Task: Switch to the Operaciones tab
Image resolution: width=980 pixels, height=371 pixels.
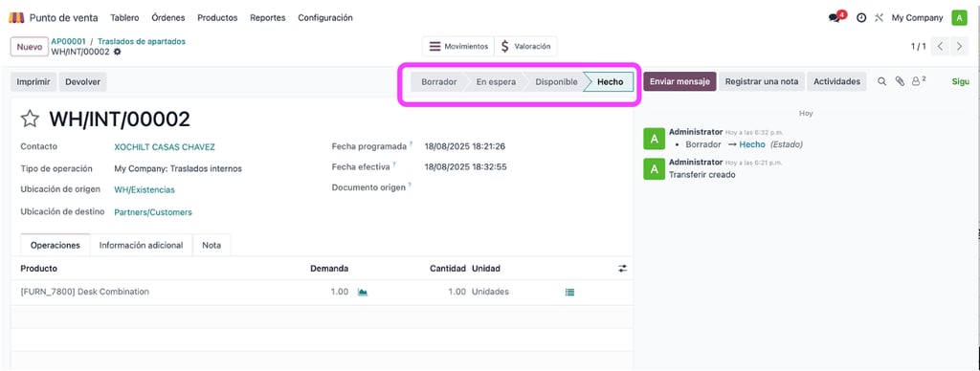Action: 55,246
